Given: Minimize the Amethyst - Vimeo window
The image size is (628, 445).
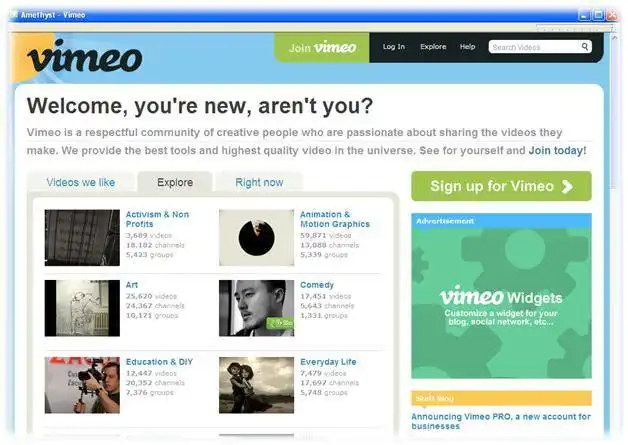Looking at the screenshot, I should (x=584, y=15).
